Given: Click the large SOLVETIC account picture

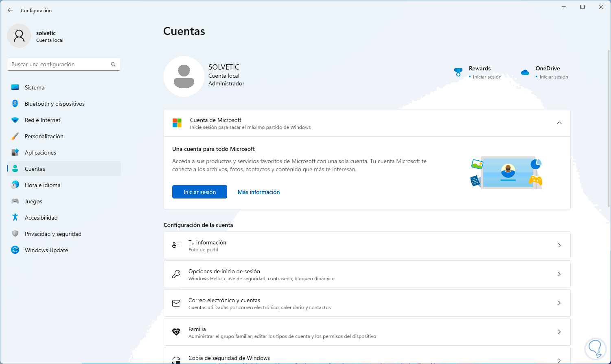Looking at the screenshot, I should (x=184, y=76).
